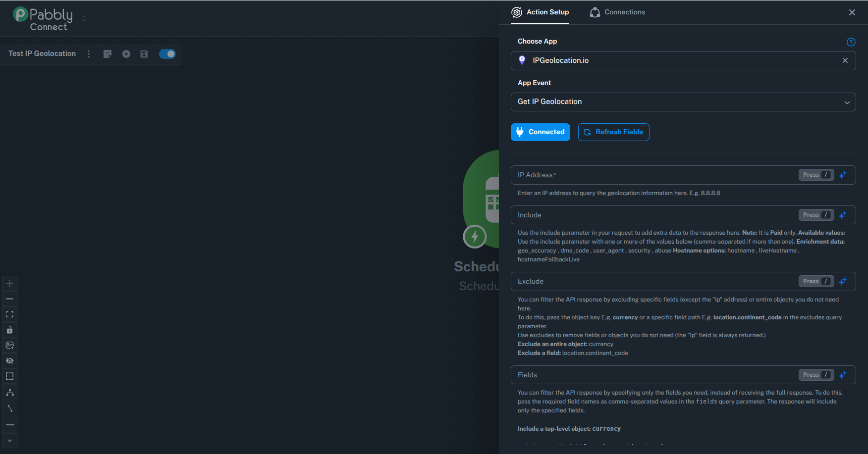Collapse the canvas toolbar with chevron
The height and width of the screenshot is (454, 868).
(9, 441)
